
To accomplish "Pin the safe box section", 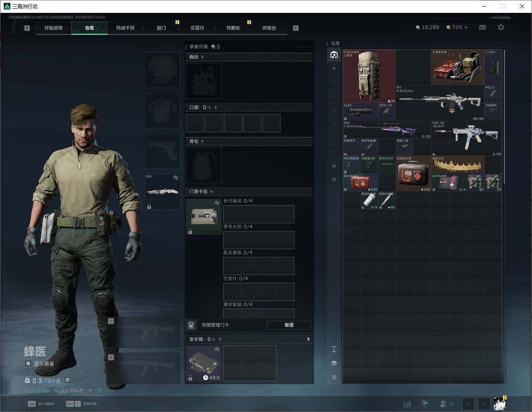I will coord(308,339).
